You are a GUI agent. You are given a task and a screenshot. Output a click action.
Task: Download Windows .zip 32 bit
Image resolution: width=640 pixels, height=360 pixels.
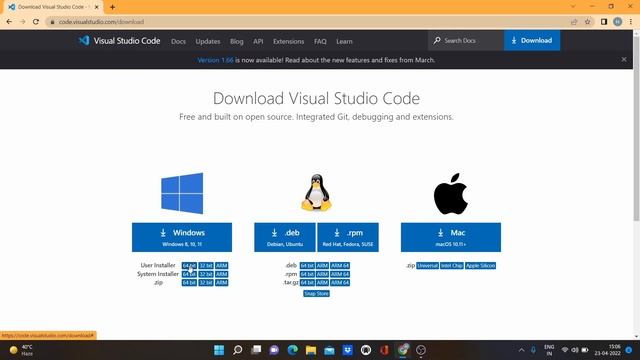point(206,282)
